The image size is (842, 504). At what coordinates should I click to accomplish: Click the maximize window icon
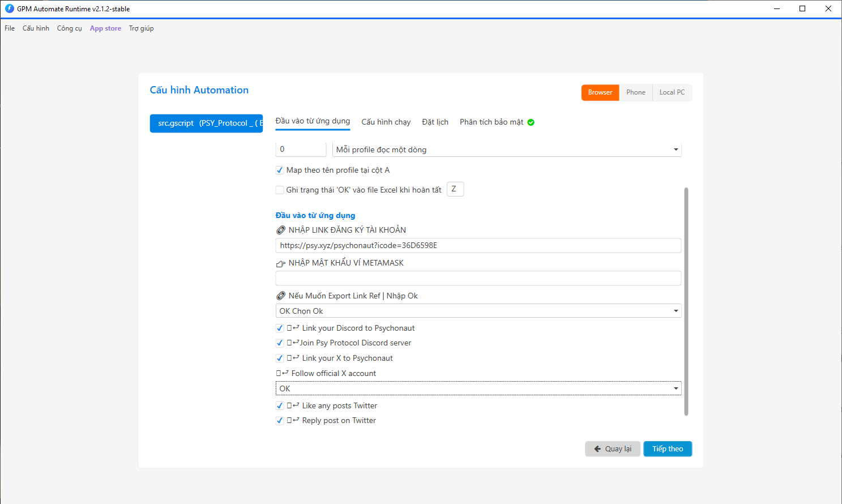(802, 8)
